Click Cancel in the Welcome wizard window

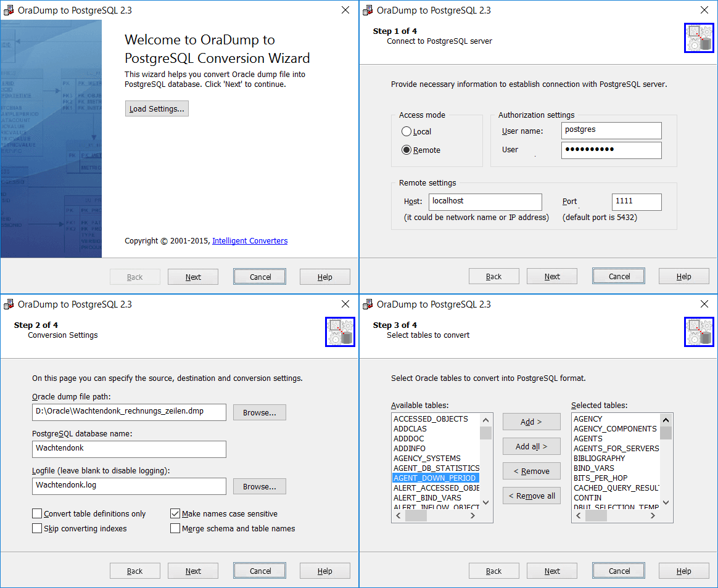pyautogui.click(x=260, y=277)
